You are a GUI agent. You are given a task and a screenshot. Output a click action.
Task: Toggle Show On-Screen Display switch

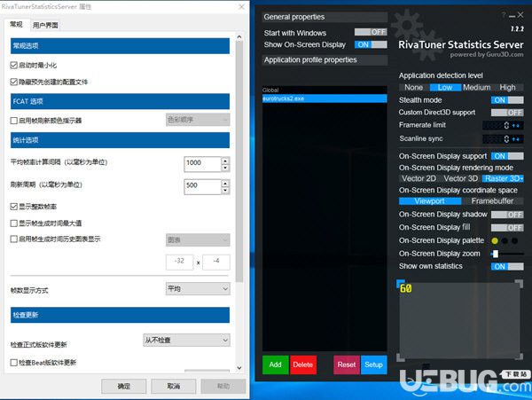coord(371,44)
